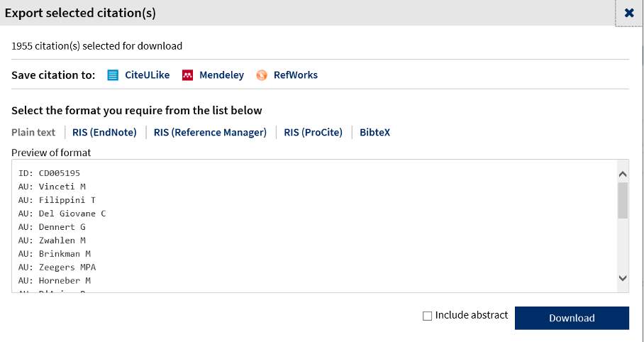Enable the Include abstract checkbox
The image size is (644, 342).
(x=427, y=316)
